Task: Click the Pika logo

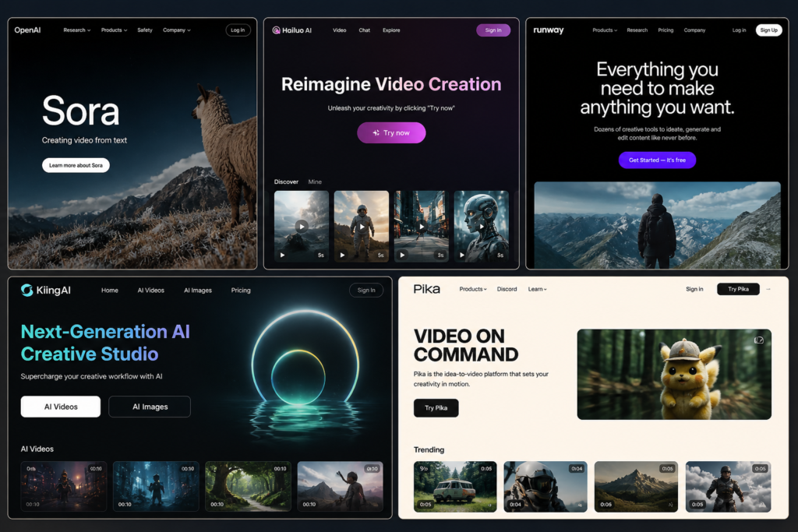Action: coord(426,289)
